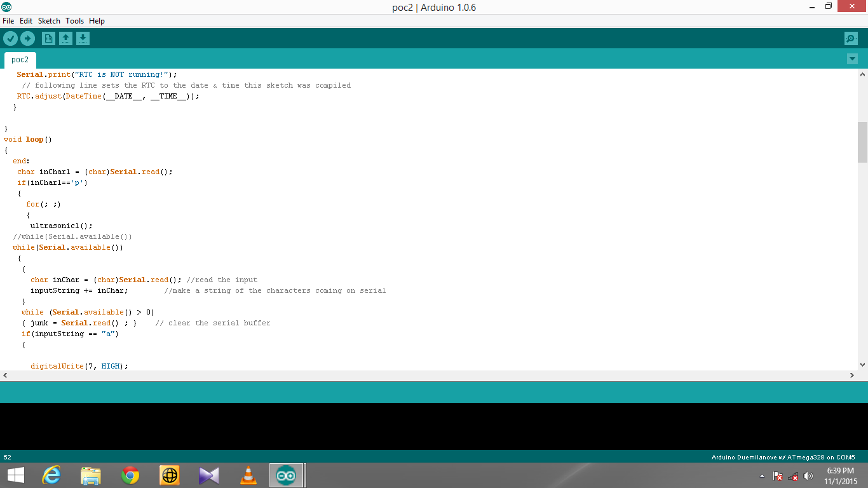Click the Open sketch up-arrow icon
The width and height of the screenshot is (868, 488).
pos(65,39)
